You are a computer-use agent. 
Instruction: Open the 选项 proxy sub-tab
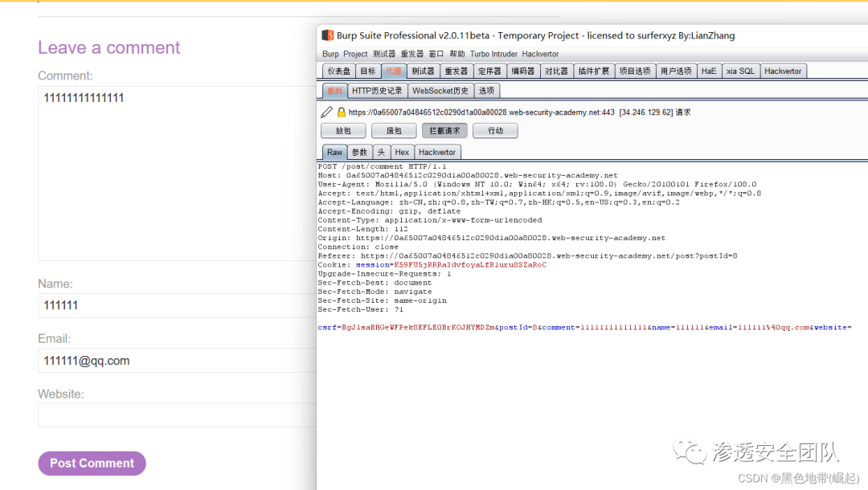(x=486, y=90)
